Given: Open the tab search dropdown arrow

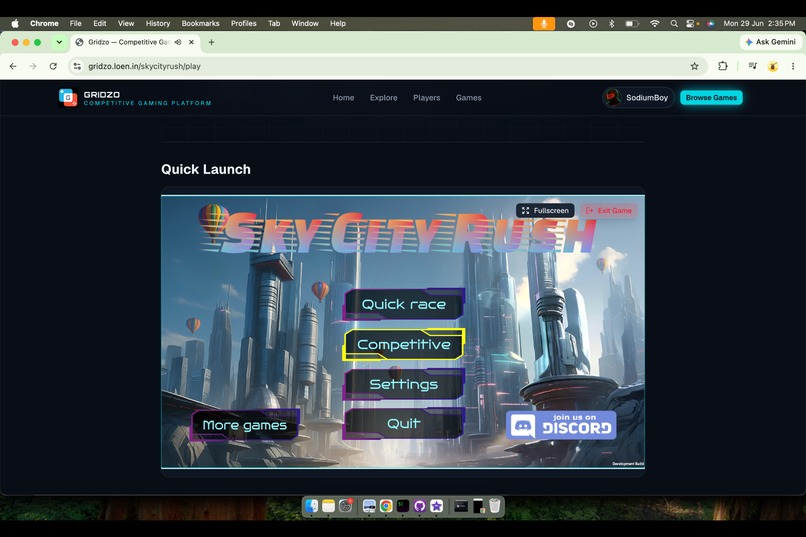Looking at the screenshot, I should (x=59, y=42).
